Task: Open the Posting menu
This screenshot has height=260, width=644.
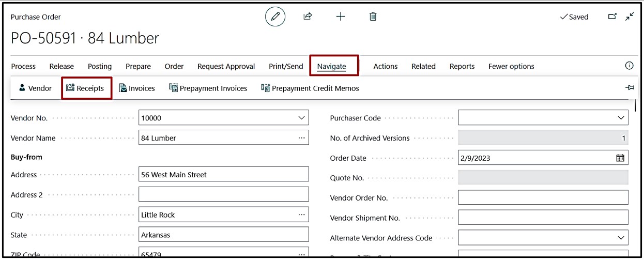Action: 100,66
